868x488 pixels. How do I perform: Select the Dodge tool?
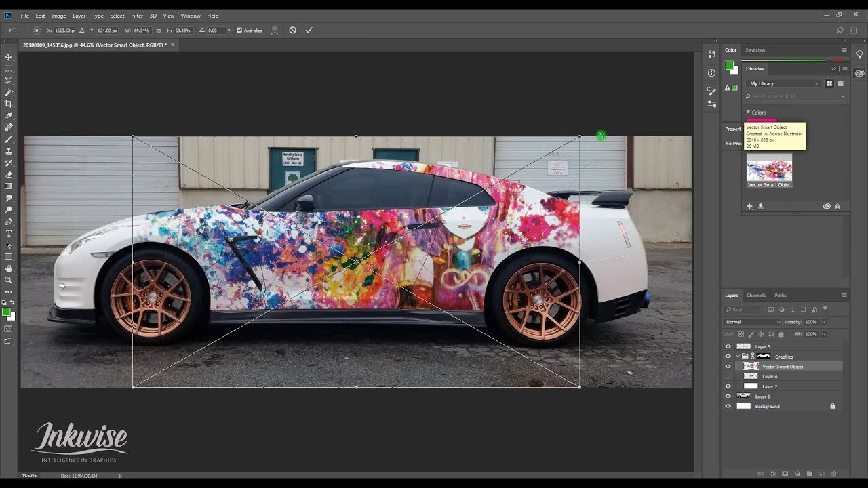9,209
